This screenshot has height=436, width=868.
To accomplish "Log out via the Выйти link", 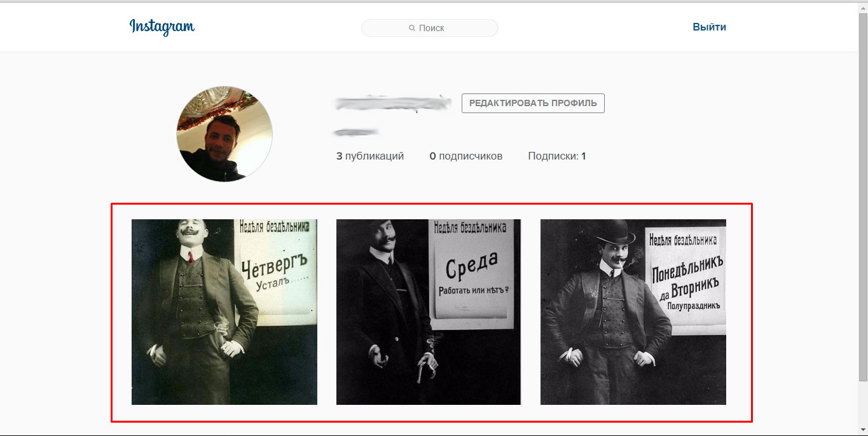I will pos(709,27).
